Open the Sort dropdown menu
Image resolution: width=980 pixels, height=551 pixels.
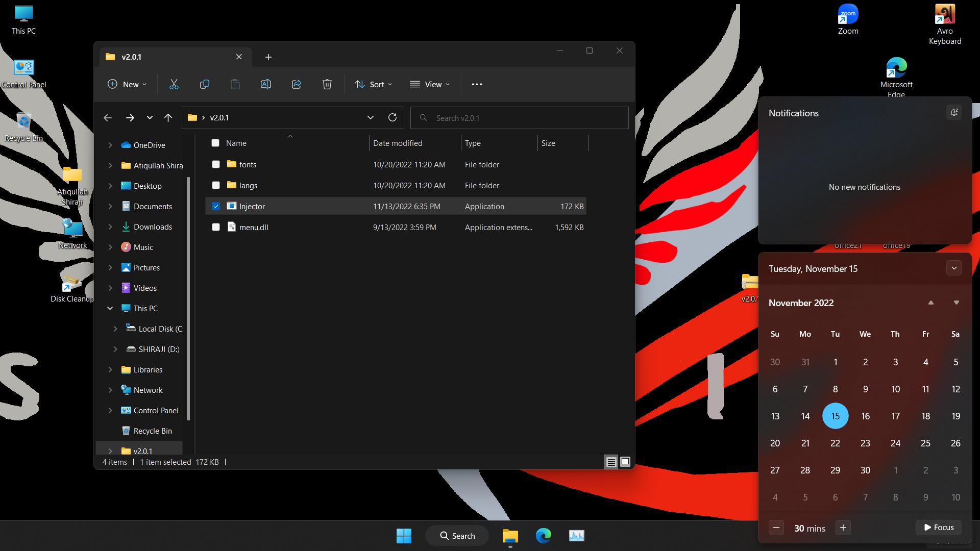pyautogui.click(x=374, y=84)
